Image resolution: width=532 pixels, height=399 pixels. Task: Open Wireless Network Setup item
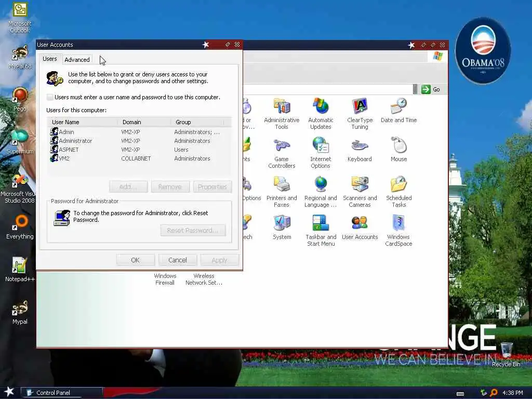point(204,279)
